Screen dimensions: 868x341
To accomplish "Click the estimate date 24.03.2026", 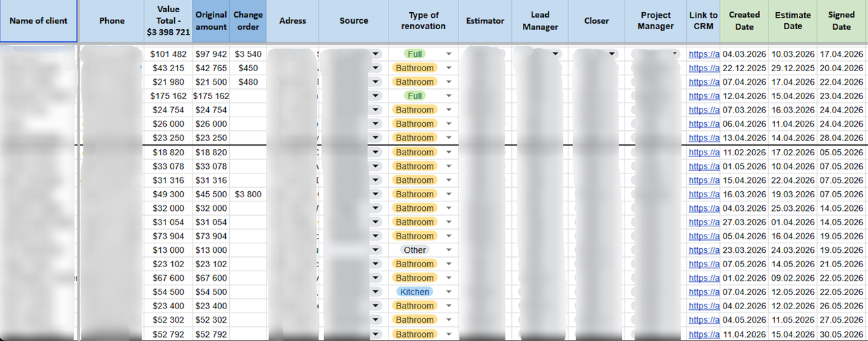I will click(793, 250).
